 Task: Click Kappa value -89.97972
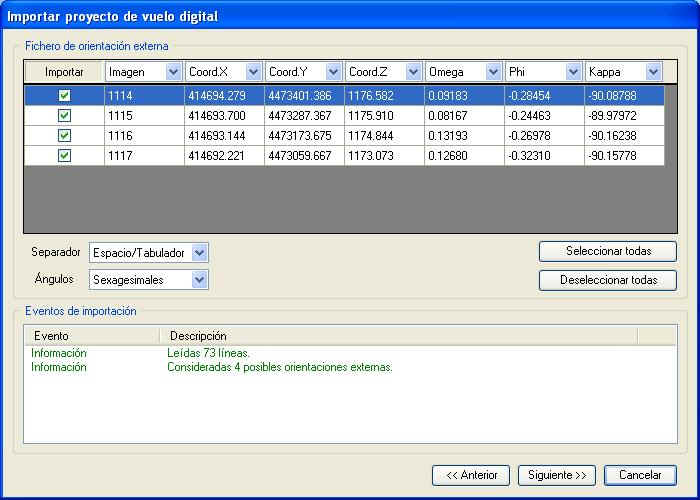click(624, 116)
